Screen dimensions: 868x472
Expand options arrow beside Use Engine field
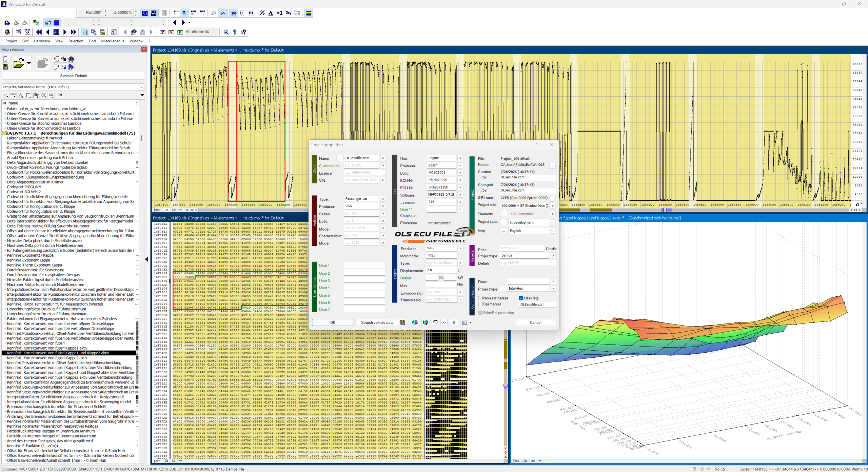point(460,158)
